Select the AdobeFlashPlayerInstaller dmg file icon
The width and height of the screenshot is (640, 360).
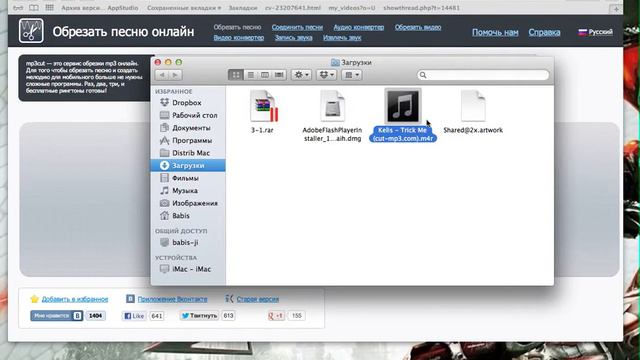[x=332, y=106]
